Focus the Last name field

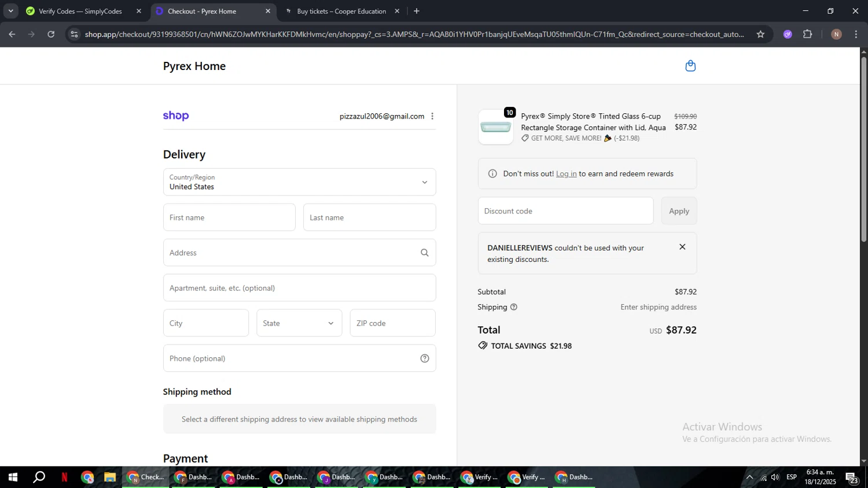369,217
